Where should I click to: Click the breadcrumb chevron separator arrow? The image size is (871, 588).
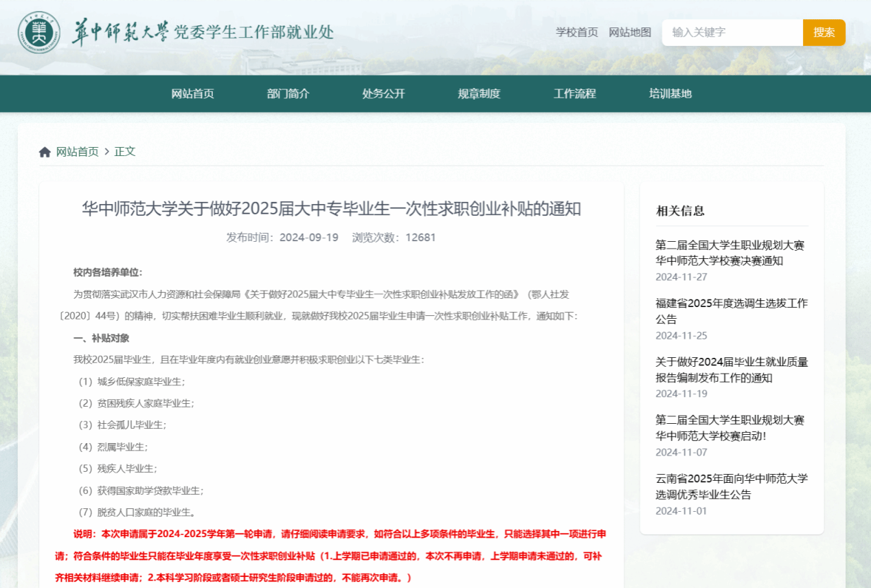(x=106, y=152)
